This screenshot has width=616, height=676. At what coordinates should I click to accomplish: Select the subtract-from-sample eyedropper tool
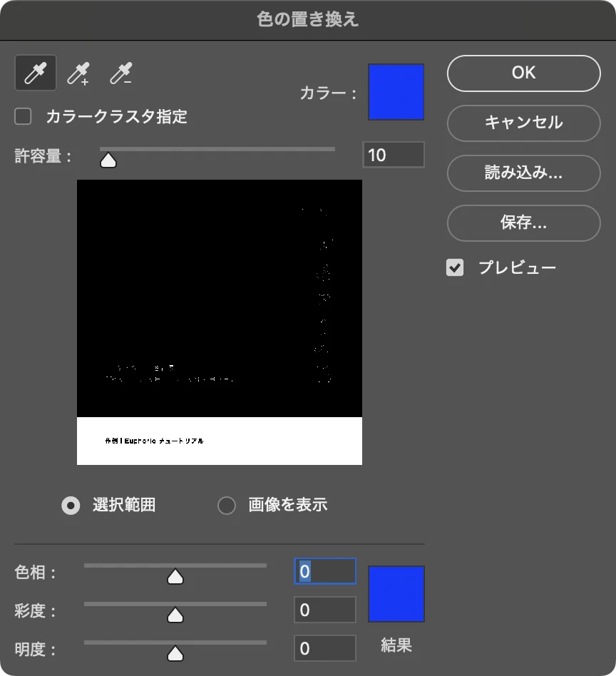120,73
